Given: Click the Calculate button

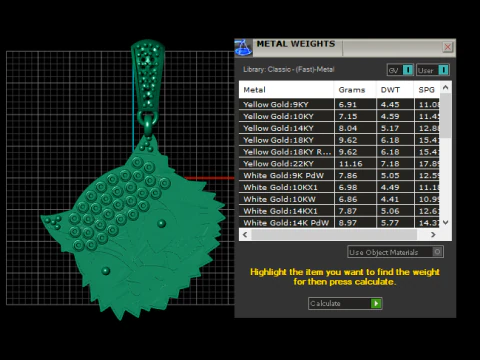Looking at the screenshot, I should [x=345, y=303].
